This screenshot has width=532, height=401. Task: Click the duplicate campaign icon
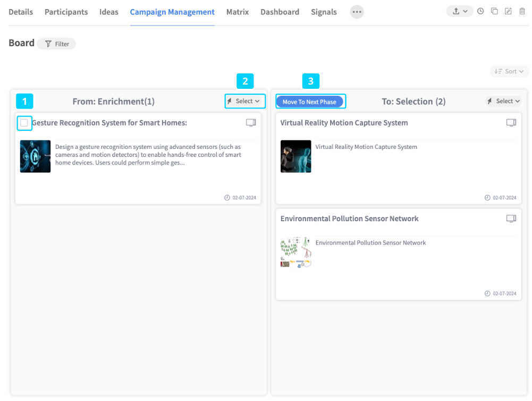tap(494, 11)
